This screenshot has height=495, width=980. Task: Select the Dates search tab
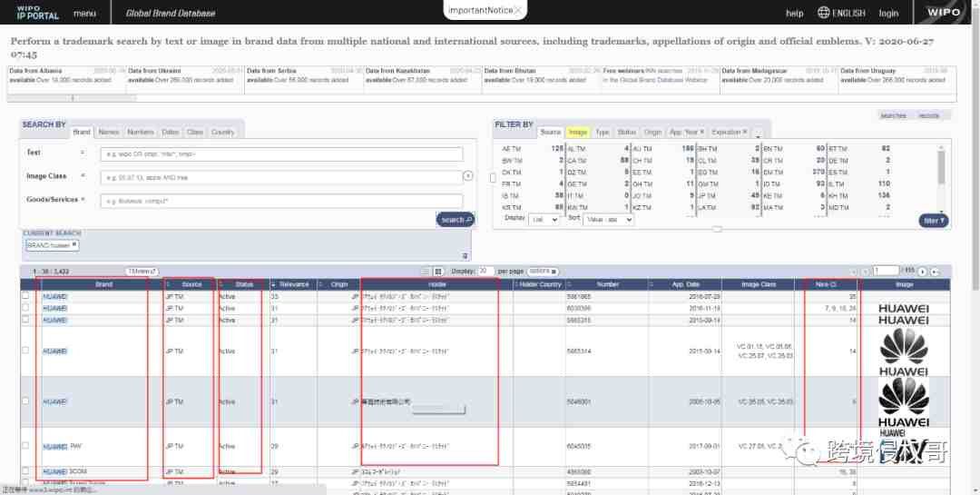[x=170, y=132]
